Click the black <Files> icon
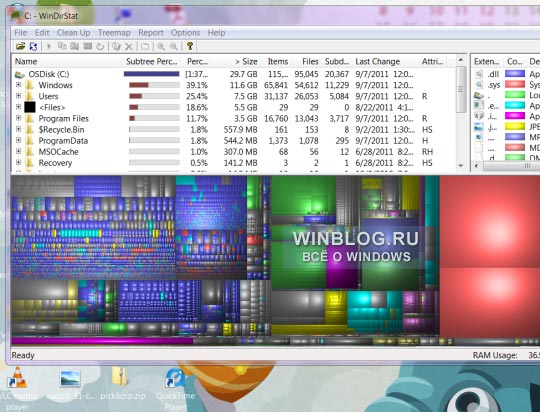The width and height of the screenshot is (540, 412). (x=30, y=107)
